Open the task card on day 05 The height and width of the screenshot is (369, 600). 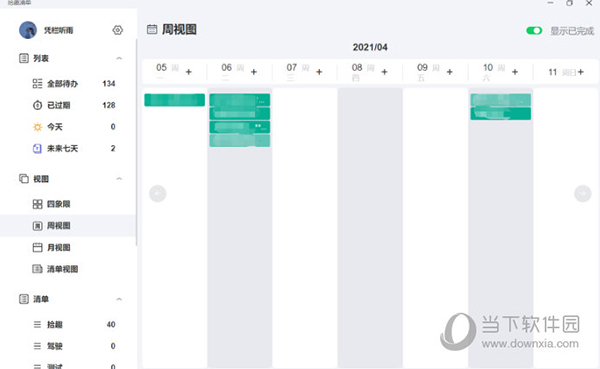click(174, 100)
